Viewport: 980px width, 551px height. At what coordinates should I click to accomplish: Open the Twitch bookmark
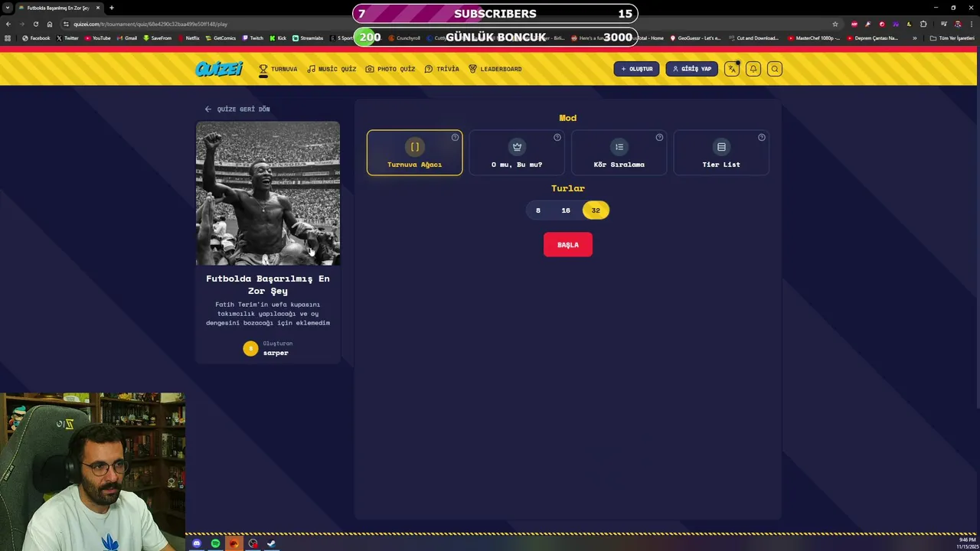(253, 37)
